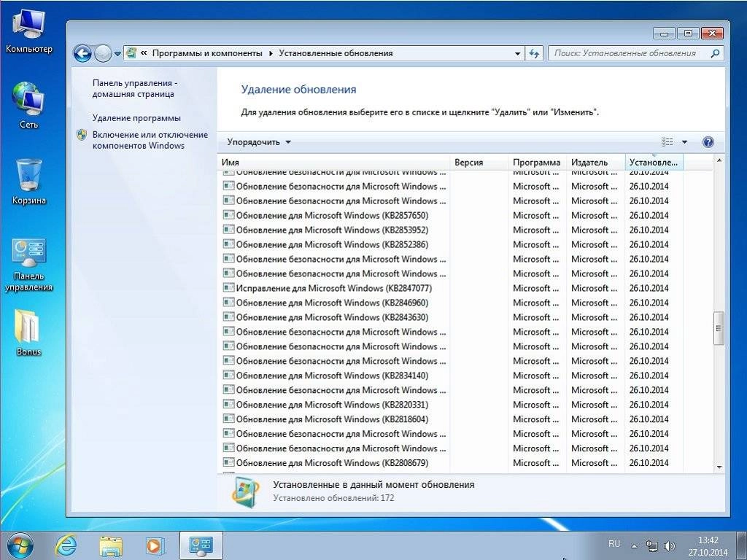
Task: Expand the breadcrumb chevrons at path start
Action: point(144,53)
